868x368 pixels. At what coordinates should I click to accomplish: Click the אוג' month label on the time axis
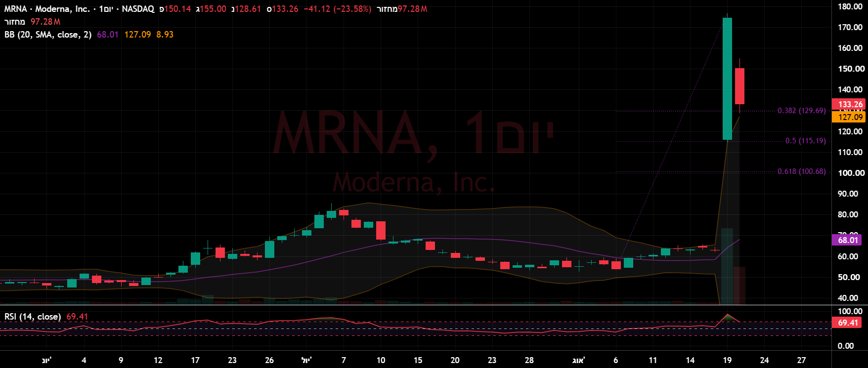(x=578, y=360)
